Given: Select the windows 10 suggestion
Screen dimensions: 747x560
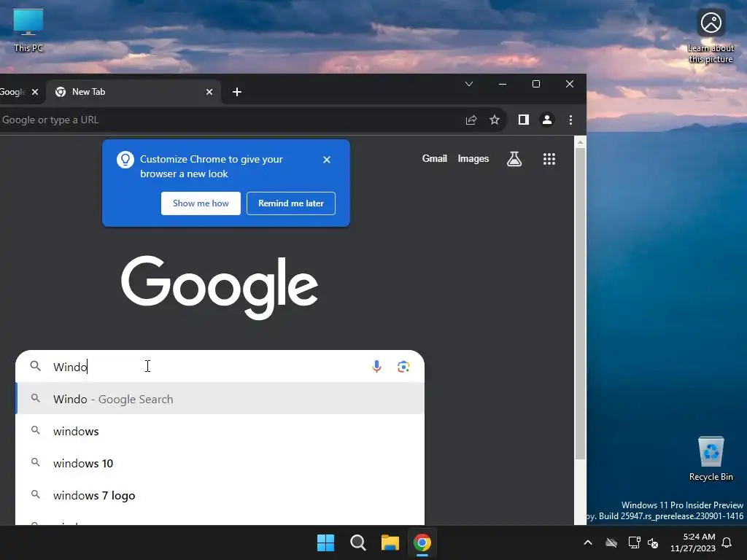Looking at the screenshot, I should tap(220, 463).
